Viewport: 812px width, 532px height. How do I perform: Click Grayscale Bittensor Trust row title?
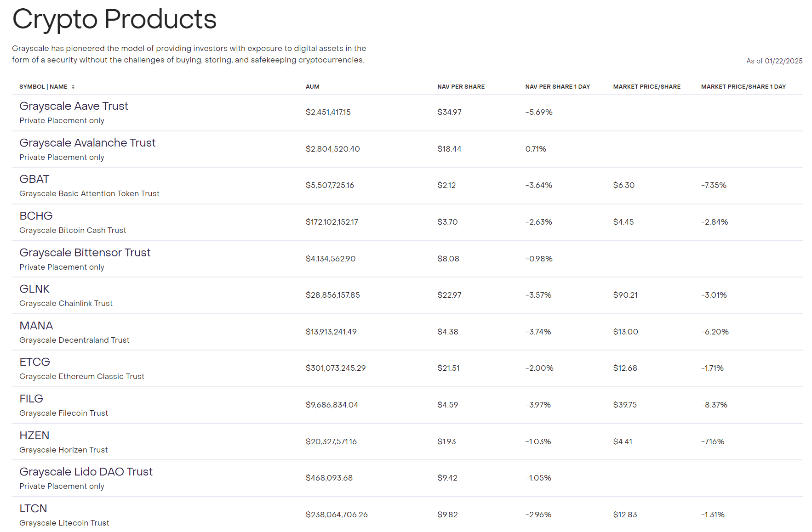pyautogui.click(x=85, y=253)
